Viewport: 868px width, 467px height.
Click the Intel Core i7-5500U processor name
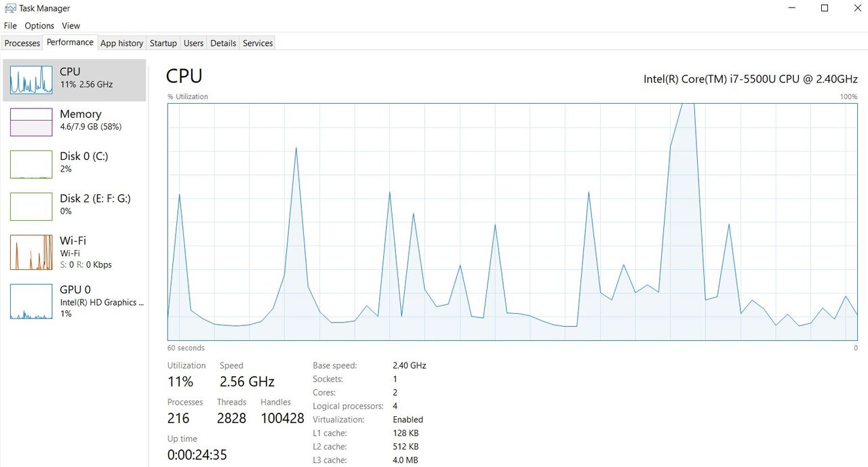[x=751, y=79]
